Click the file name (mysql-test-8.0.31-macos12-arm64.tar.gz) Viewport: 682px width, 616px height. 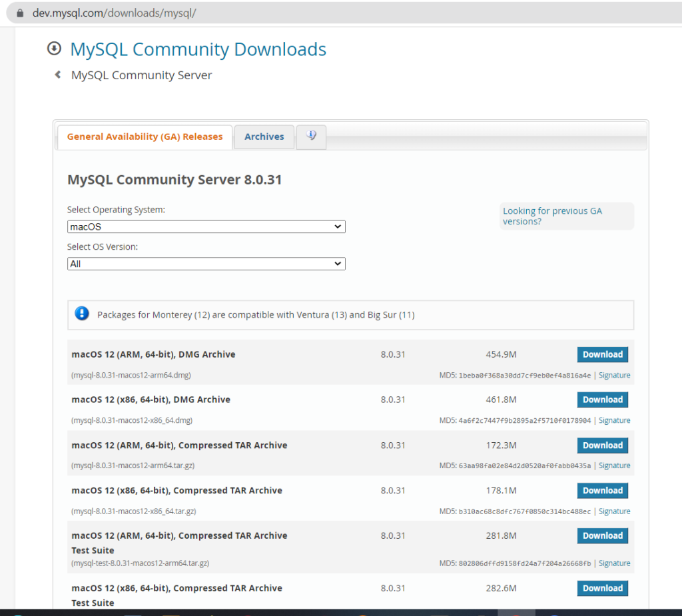coord(140,563)
